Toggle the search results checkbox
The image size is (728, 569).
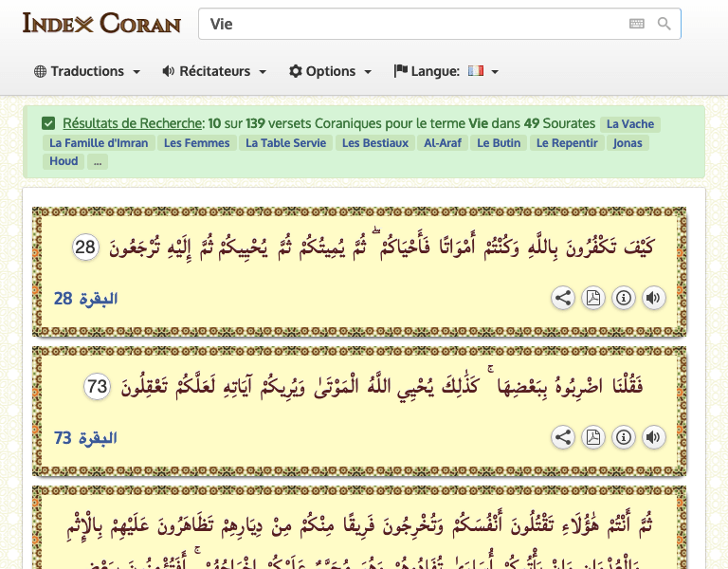(48, 123)
